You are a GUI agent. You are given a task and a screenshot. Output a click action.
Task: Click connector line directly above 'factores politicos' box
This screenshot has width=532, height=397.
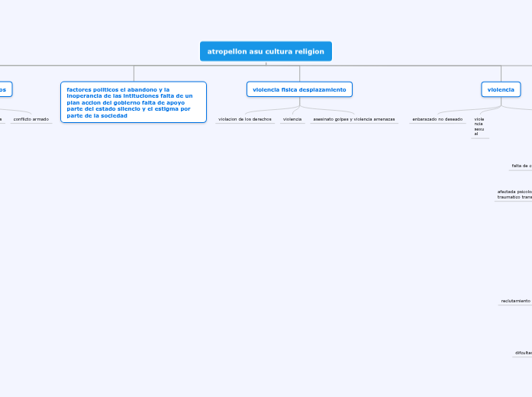click(134, 73)
